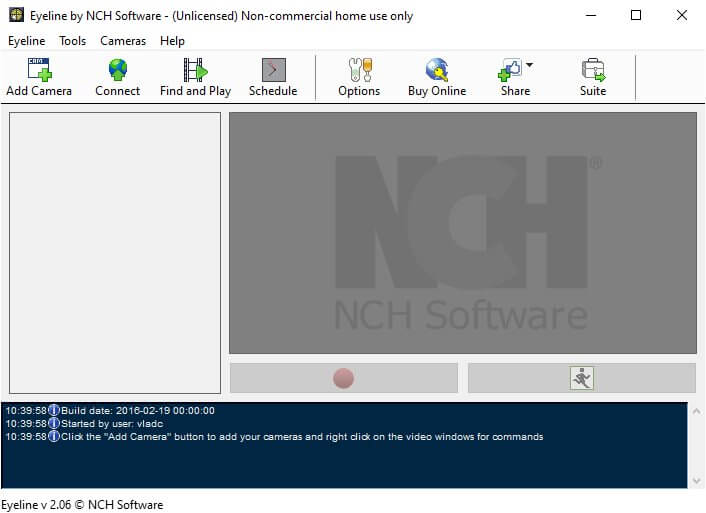The height and width of the screenshot is (513, 706).
Task: Open the Tools menu
Action: click(x=72, y=41)
